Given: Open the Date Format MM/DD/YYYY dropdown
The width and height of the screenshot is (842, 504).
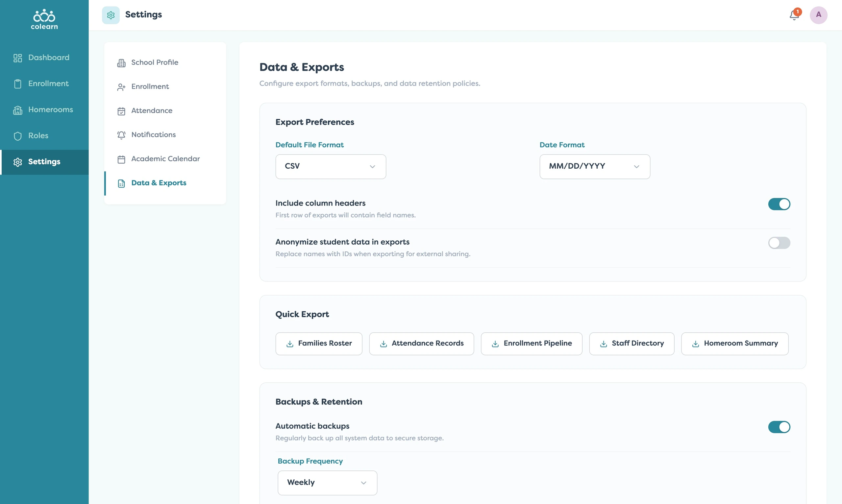Looking at the screenshot, I should [595, 166].
